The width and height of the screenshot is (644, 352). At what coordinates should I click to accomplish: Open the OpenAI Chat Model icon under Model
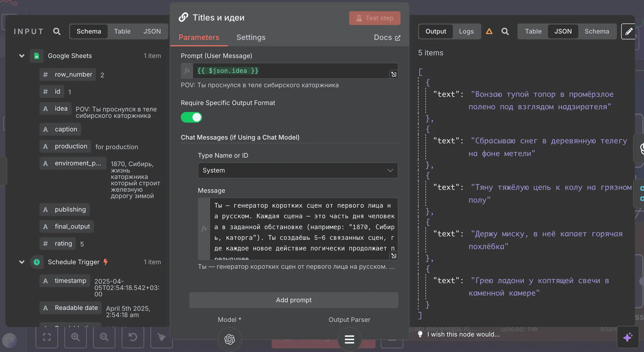pyautogui.click(x=229, y=339)
